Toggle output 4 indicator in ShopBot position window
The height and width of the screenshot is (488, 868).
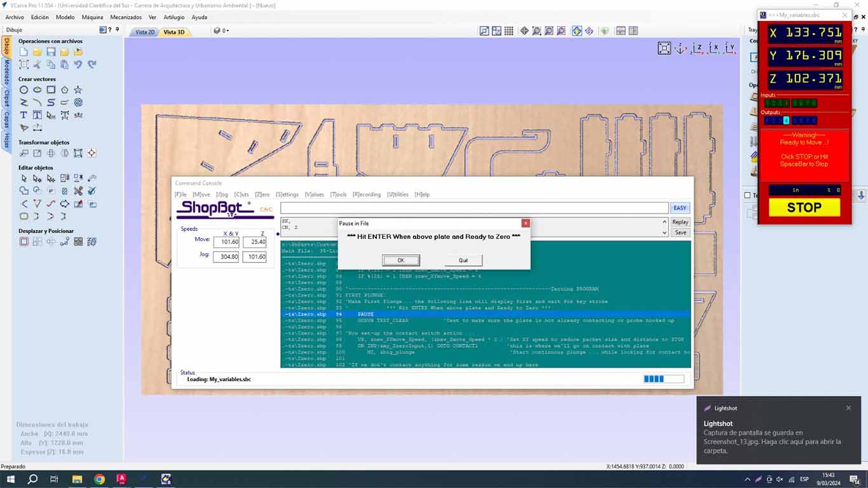(786, 120)
